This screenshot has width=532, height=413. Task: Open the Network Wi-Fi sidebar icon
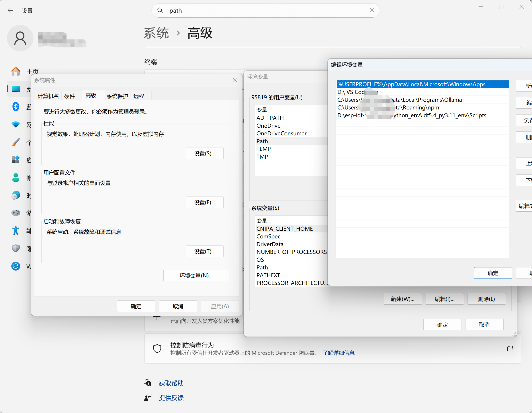16,125
